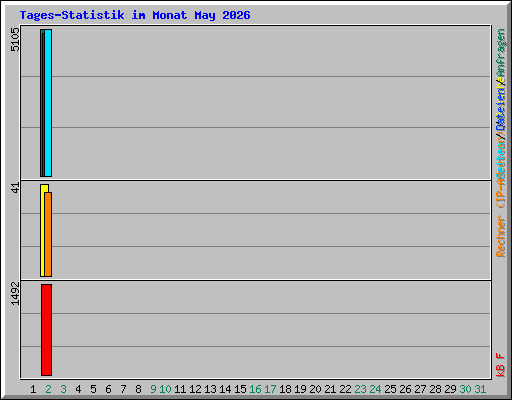Click the title 'Tages-Statistik im Monat May 2026'
Viewport: 512px width, 400px height.
coord(135,15)
